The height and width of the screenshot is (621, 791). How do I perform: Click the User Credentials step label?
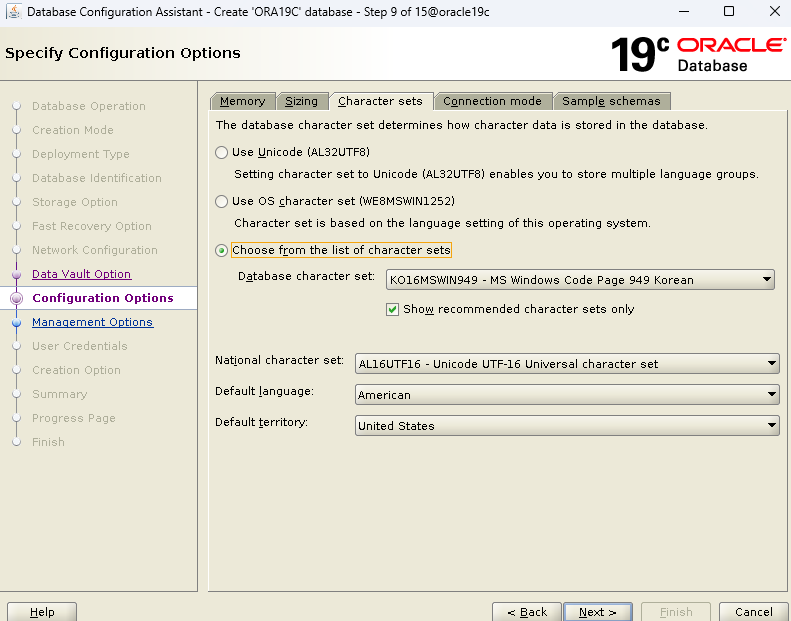[x=80, y=346]
